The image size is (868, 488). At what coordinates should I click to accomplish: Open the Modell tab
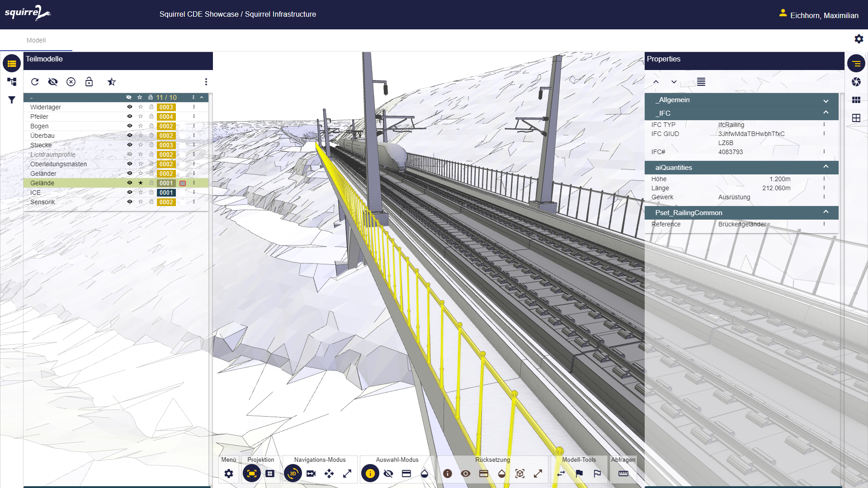pyautogui.click(x=36, y=40)
